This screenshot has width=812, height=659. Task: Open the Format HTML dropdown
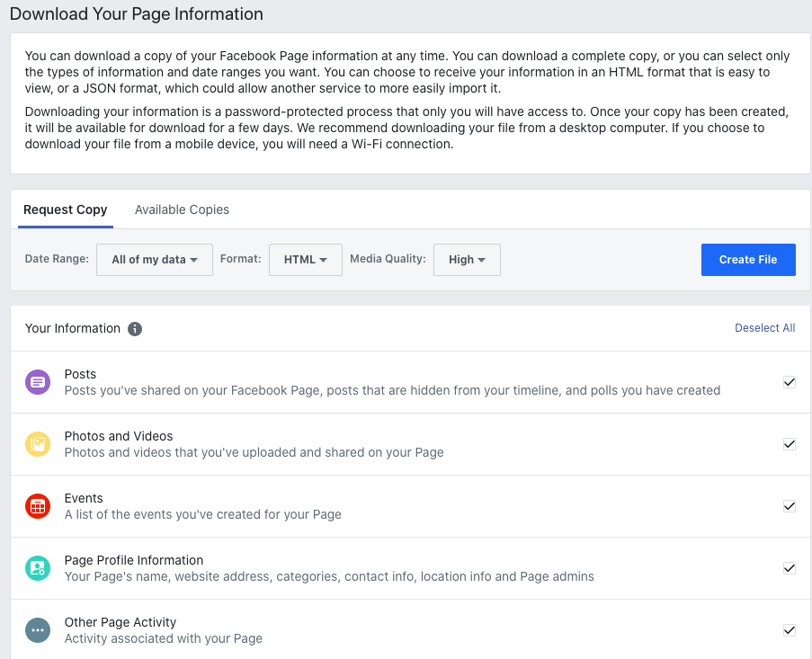tap(306, 260)
